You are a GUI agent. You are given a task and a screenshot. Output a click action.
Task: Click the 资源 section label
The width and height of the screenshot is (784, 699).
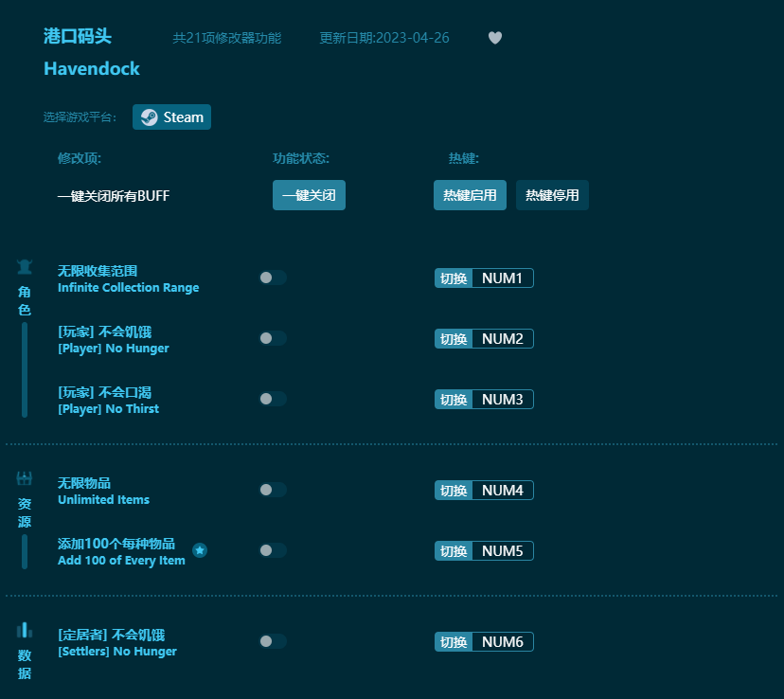(25, 513)
